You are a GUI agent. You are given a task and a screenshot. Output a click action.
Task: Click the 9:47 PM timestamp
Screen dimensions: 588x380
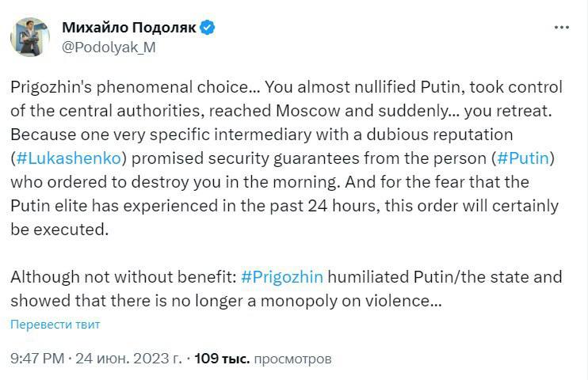36,359
